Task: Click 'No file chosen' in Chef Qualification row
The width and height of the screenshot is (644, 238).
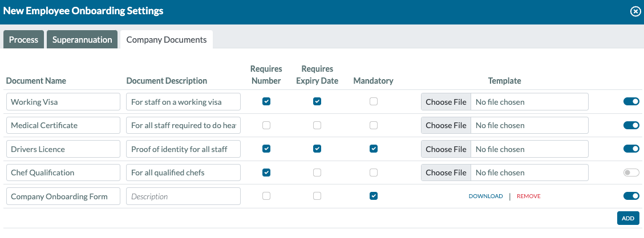Action: click(x=500, y=173)
